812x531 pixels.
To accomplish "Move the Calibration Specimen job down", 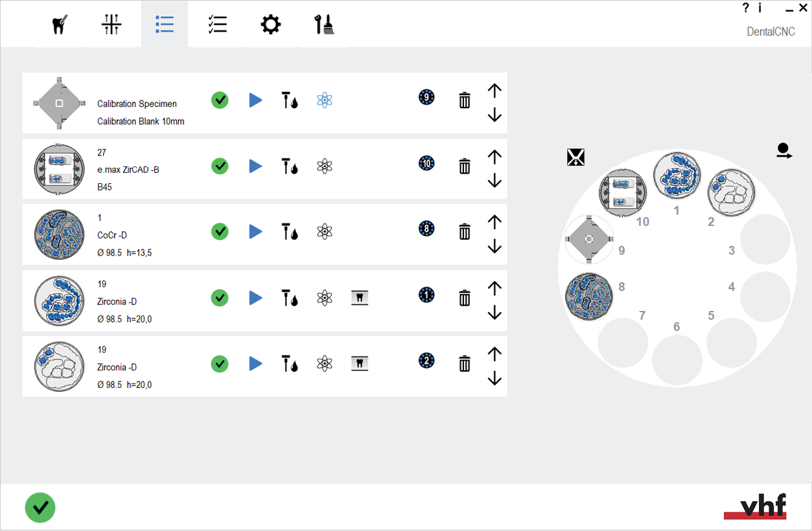I will click(494, 115).
